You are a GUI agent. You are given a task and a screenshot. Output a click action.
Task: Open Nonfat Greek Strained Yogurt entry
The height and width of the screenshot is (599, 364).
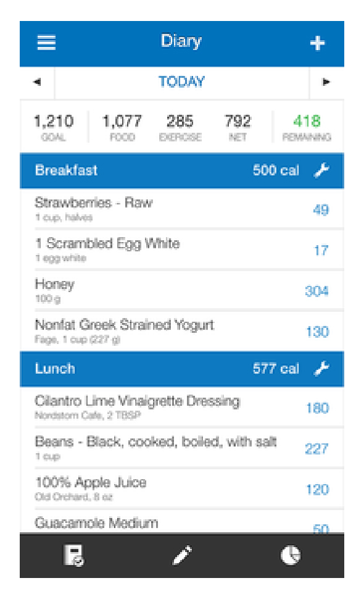tap(181, 331)
